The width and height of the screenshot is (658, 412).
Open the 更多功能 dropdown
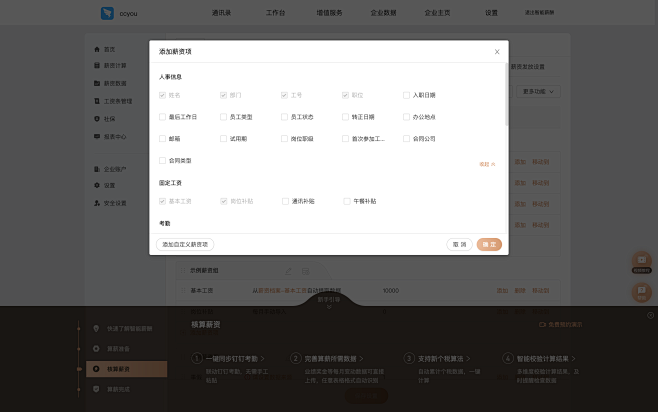click(x=539, y=92)
